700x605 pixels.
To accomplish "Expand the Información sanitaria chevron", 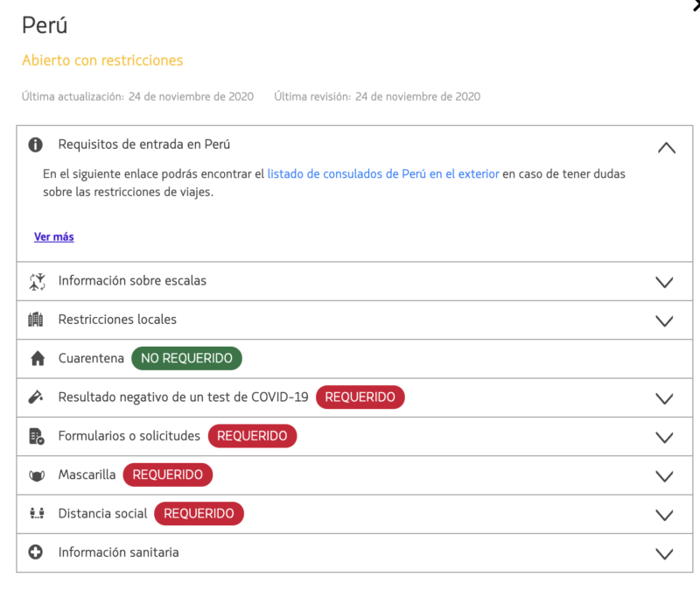I will click(x=664, y=553).
